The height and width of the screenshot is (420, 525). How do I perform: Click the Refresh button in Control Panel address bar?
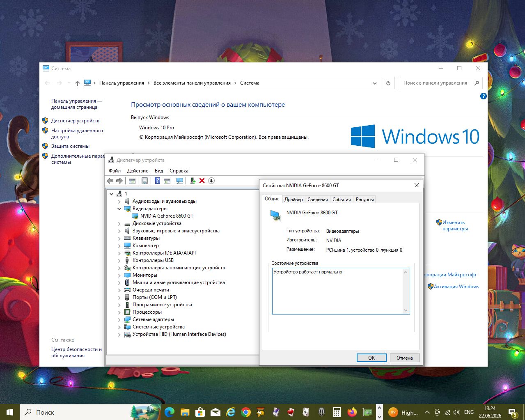(388, 83)
